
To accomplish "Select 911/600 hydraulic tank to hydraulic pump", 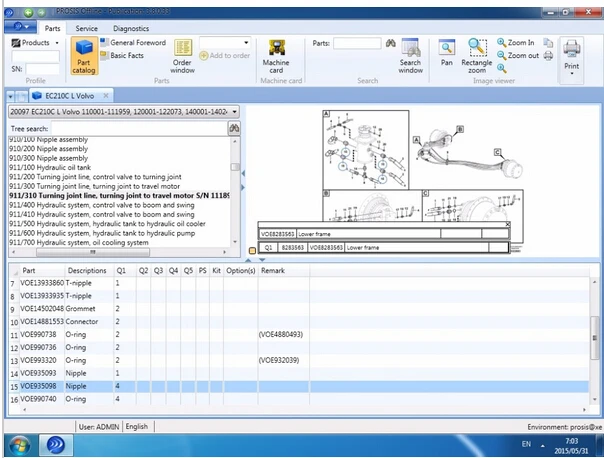I will coord(102,233).
